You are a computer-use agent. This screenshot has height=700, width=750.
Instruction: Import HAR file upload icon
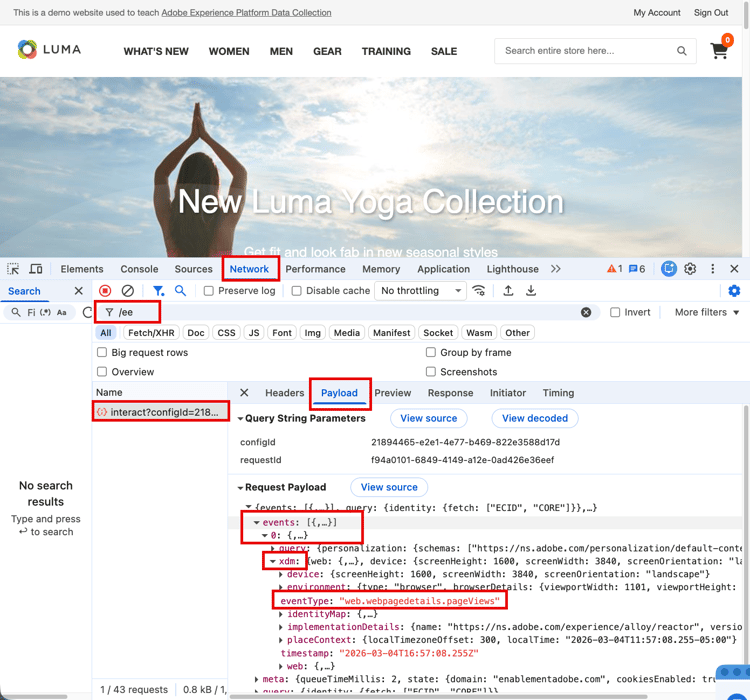[508, 291]
